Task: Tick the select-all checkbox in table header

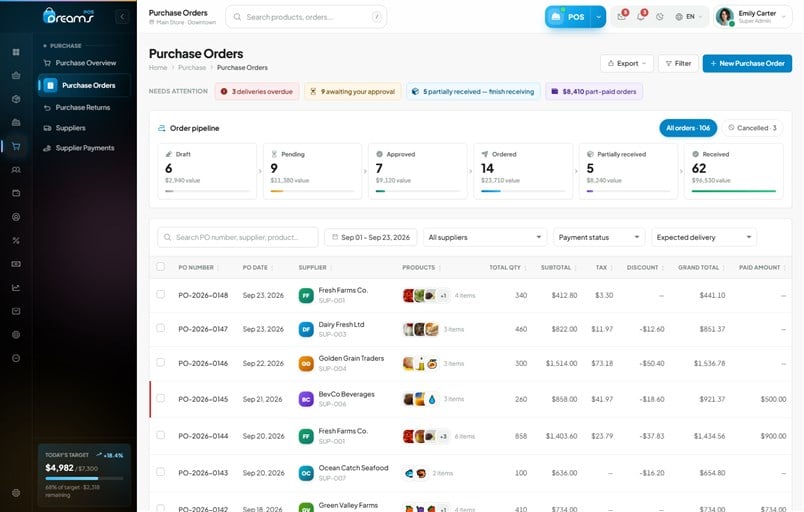Action: (160, 267)
